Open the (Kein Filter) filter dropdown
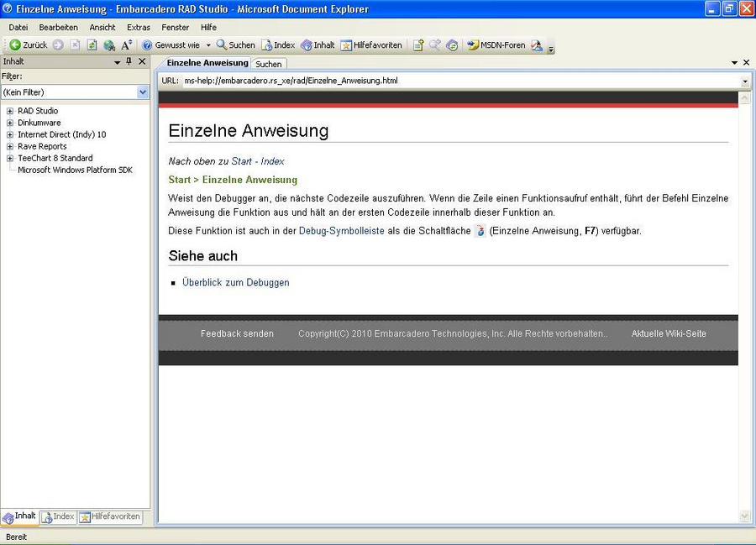Image resolution: width=756 pixels, height=545 pixels. pyautogui.click(x=143, y=92)
